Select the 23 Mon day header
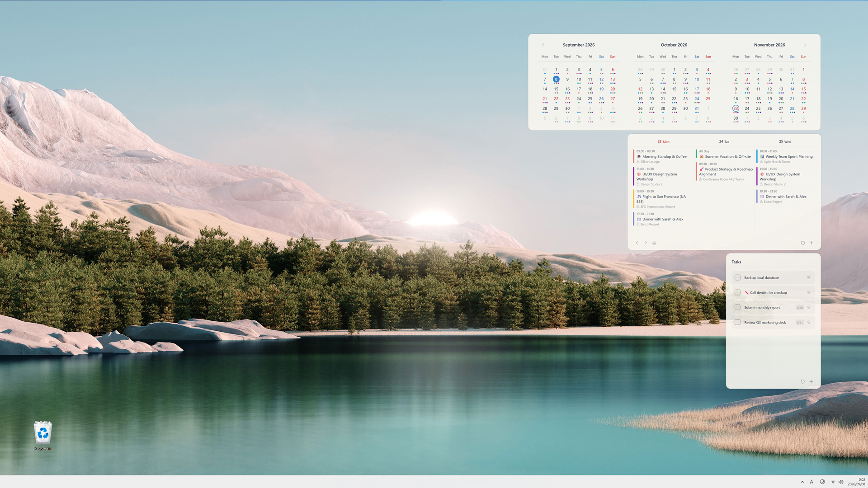The image size is (868, 488). coord(663,141)
